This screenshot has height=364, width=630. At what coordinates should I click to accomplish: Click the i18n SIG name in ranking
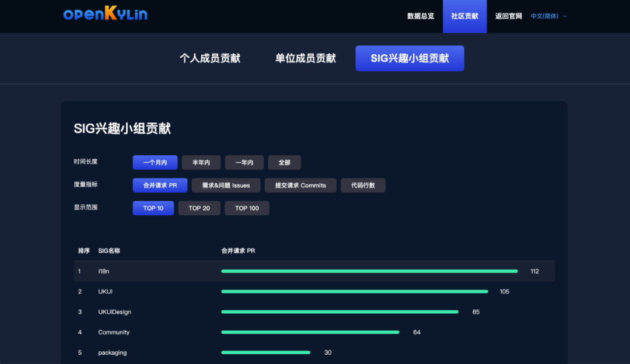click(103, 271)
